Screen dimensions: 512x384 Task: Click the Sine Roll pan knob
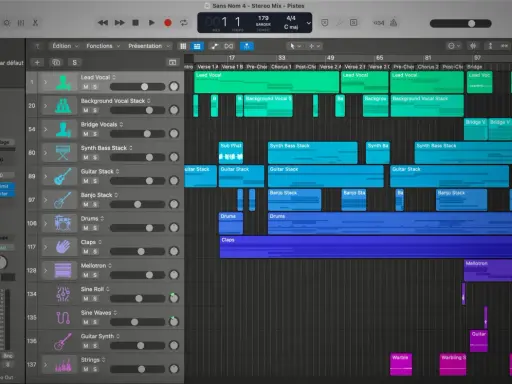[x=174, y=298]
